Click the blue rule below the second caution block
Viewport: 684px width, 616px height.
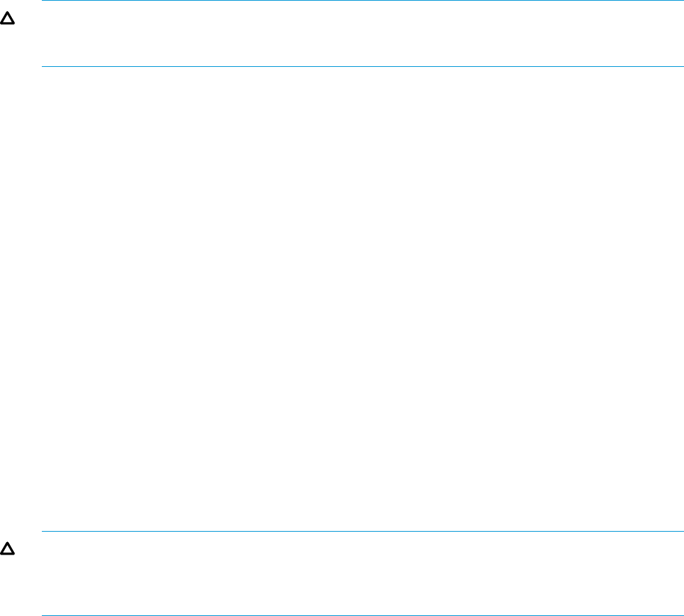[x=363, y=615]
